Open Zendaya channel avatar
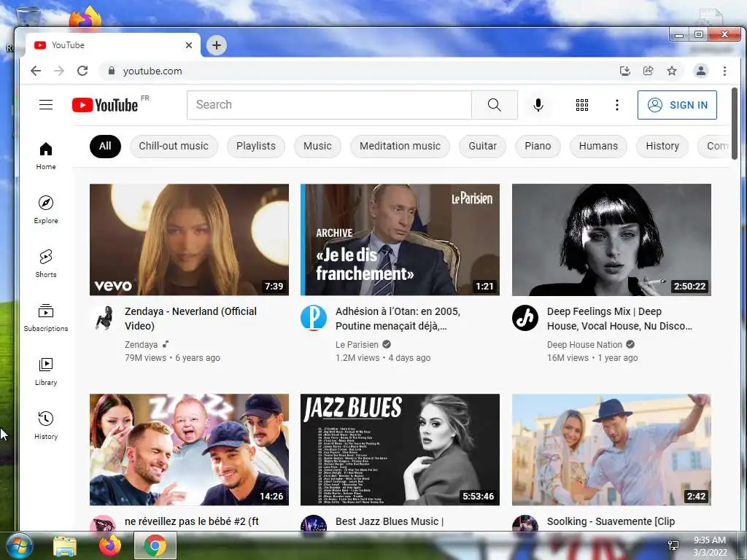The width and height of the screenshot is (747, 560). click(104, 318)
